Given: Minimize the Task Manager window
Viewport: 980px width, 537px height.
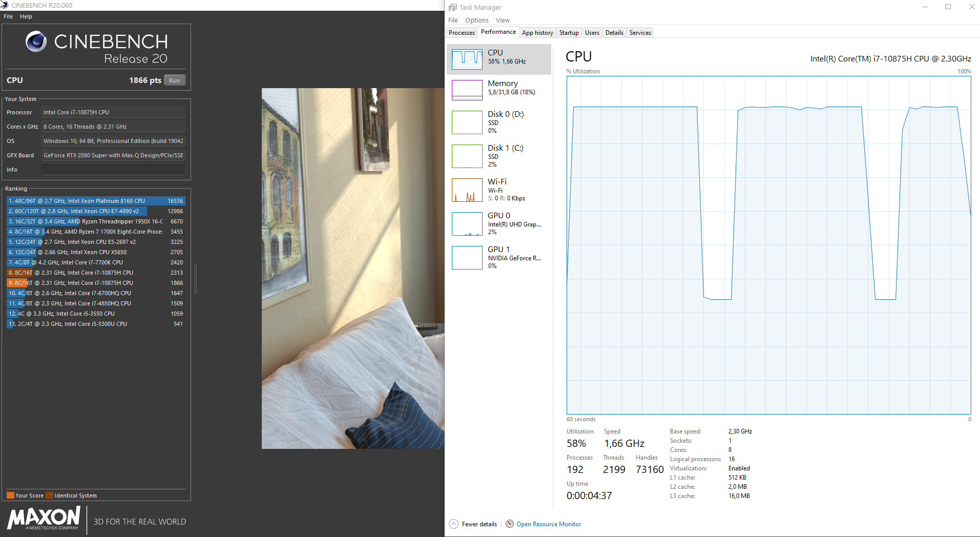Looking at the screenshot, I should (x=925, y=7).
